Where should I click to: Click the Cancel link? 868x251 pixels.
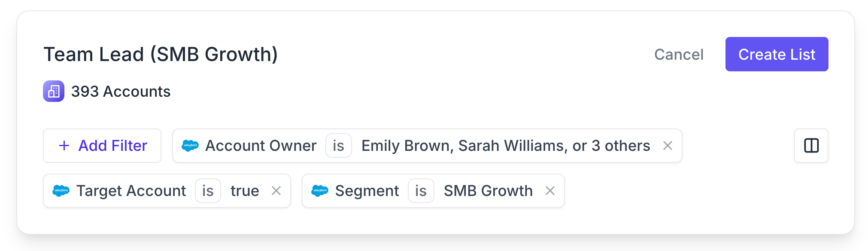[x=679, y=55]
